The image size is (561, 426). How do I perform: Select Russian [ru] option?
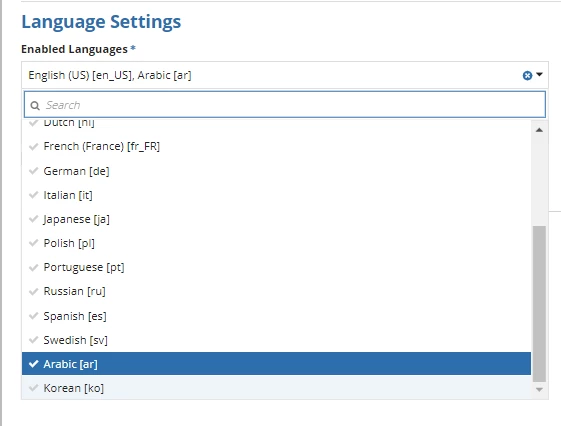(x=276, y=291)
